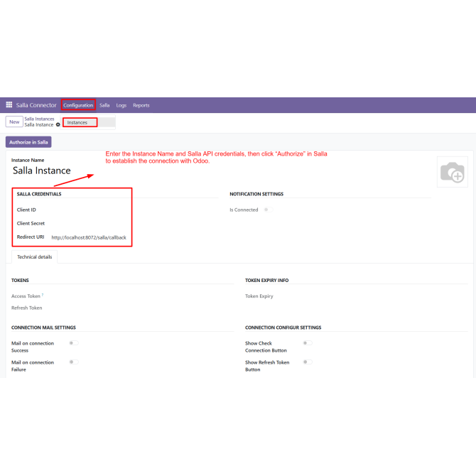Switch to the Technical details tab
The width and height of the screenshot is (476, 476).
tap(35, 256)
